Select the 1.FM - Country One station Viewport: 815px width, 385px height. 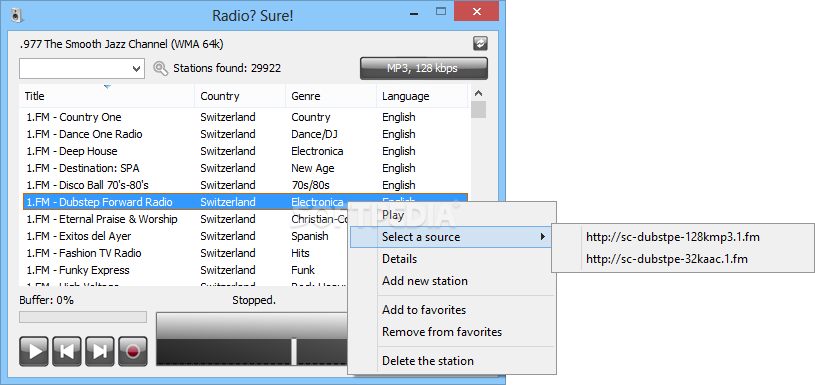244,117
